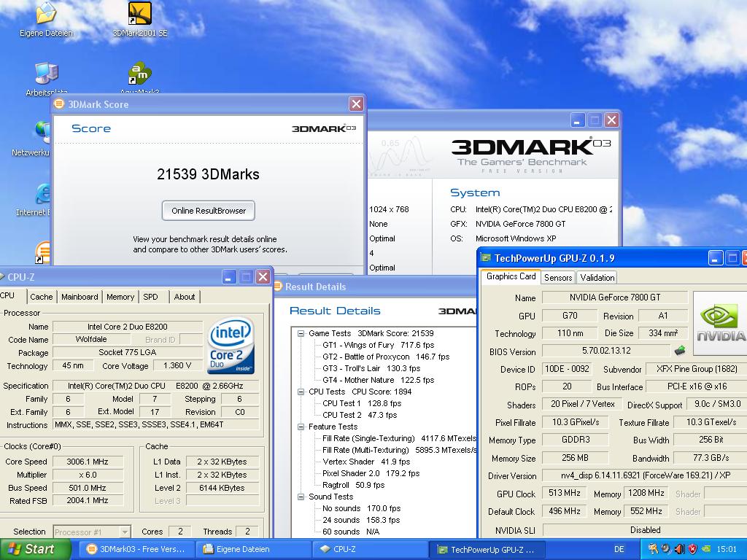Select CPU Test 2 result row

pos(360,415)
